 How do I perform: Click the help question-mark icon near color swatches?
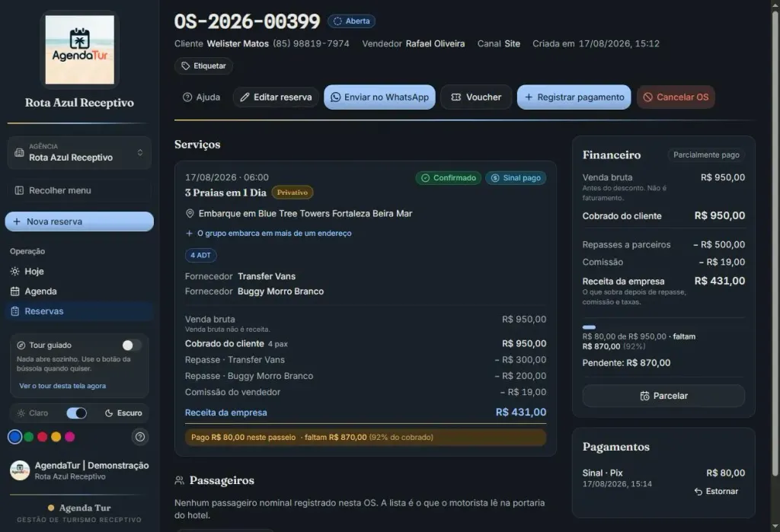pyautogui.click(x=140, y=437)
